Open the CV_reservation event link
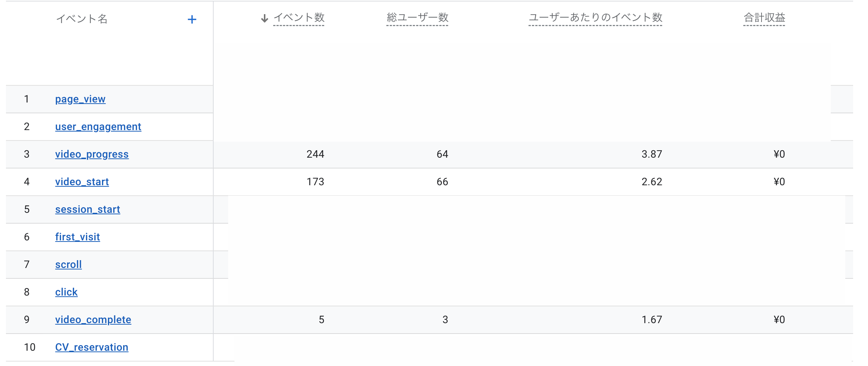This screenshot has width=868, height=366. coord(92,347)
